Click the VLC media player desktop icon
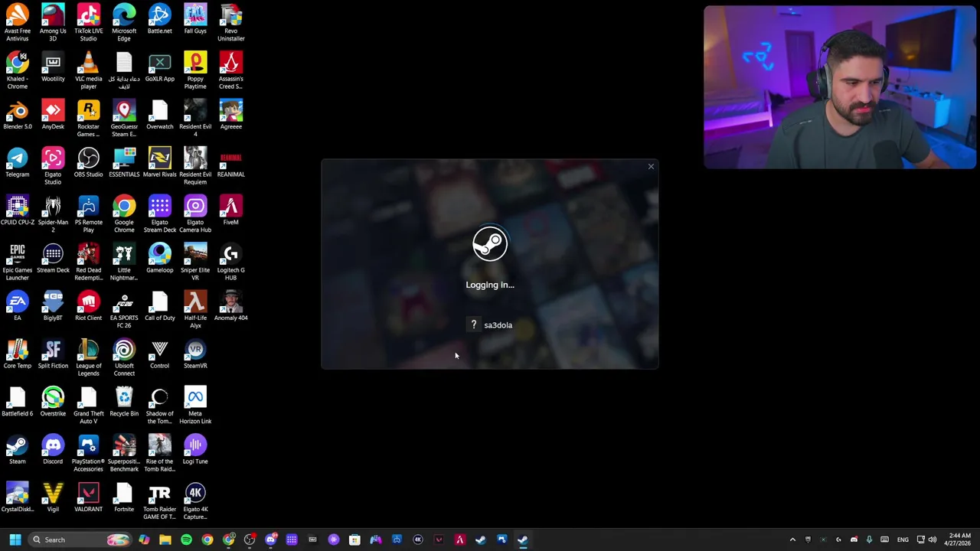The width and height of the screenshot is (980, 551). [88, 70]
